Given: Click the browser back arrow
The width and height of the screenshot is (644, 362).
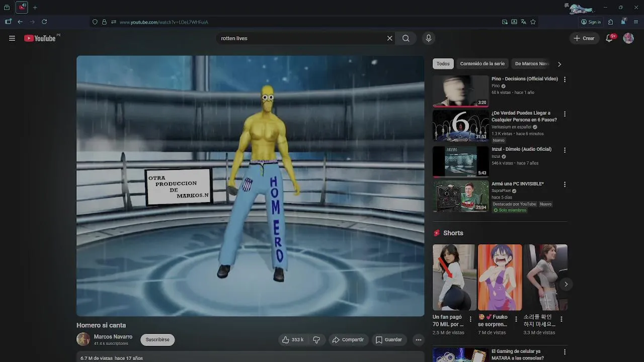Looking at the screenshot, I should [x=20, y=22].
